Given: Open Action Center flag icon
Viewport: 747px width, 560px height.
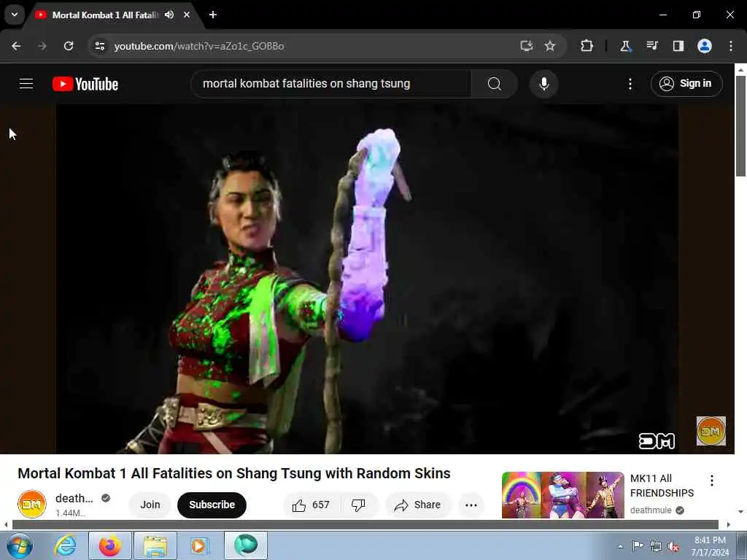Looking at the screenshot, I should (638, 546).
